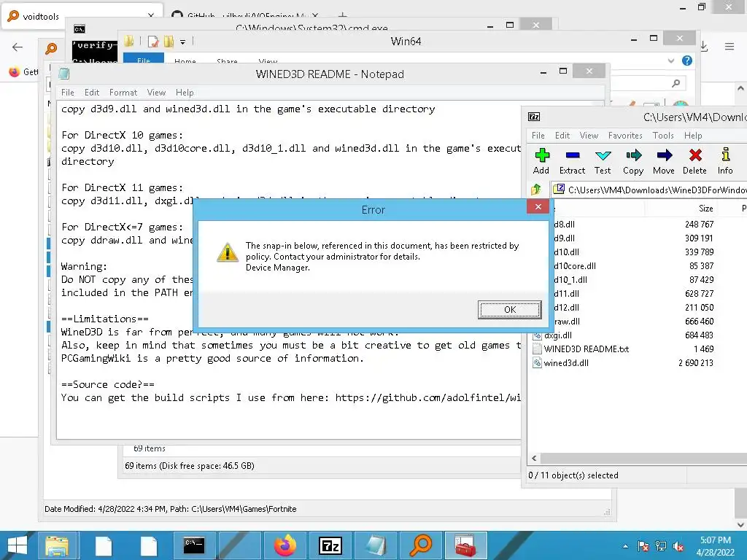Click the WINED3D README Notepad title bar

coord(330,74)
